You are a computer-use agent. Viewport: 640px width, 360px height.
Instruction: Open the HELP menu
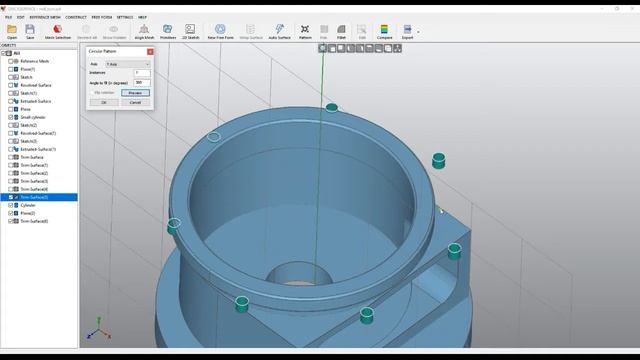click(x=142, y=17)
